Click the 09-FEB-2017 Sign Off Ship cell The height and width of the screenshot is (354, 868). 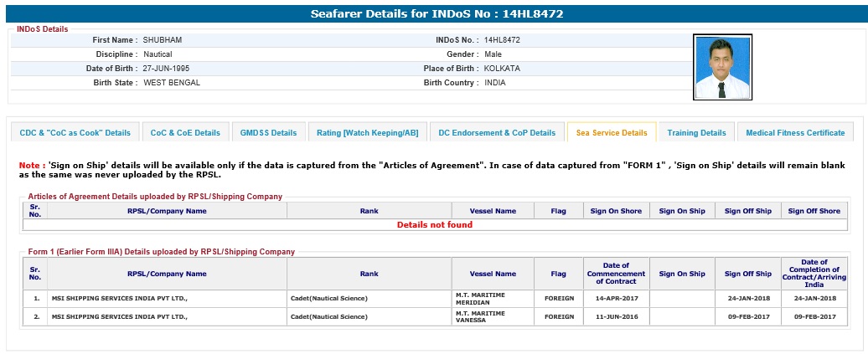(x=747, y=316)
